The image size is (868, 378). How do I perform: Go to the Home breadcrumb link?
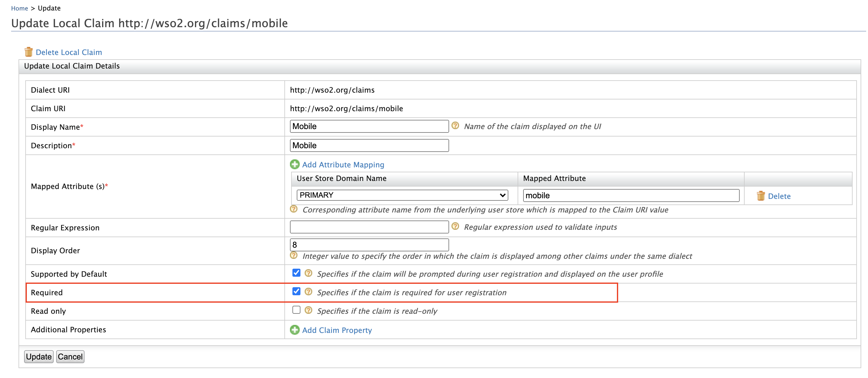[x=19, y=8]
